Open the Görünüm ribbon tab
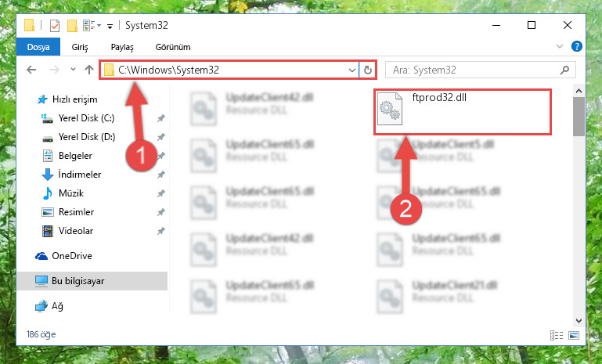 tap(173, 47)
